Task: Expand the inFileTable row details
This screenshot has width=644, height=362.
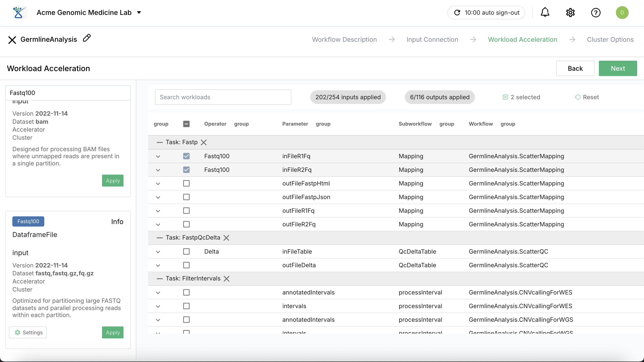Action: click(158, 252)
